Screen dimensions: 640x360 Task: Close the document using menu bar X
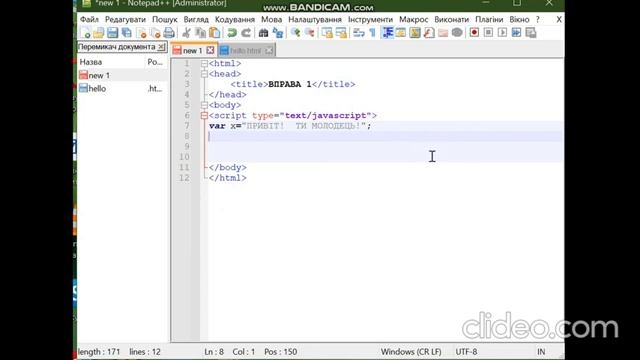[x=559, y=20]
